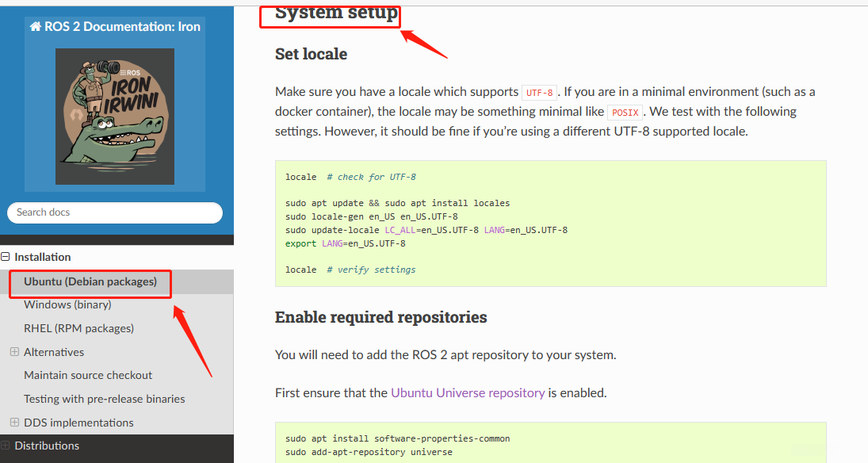Click the home icon beside ROS 2 Documentation

[36, 27]
